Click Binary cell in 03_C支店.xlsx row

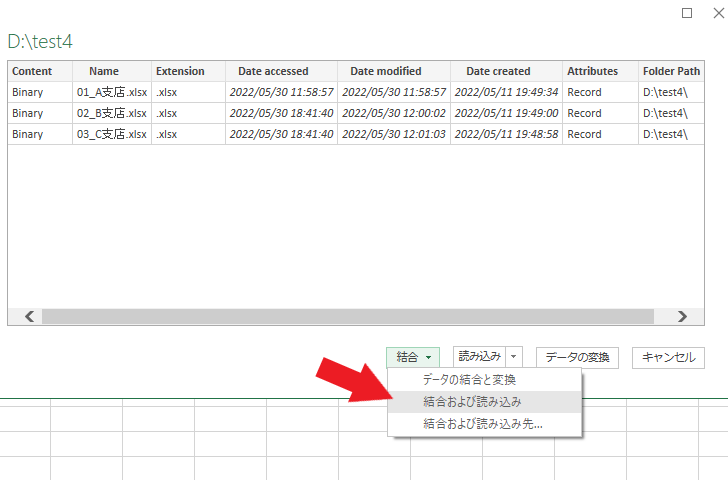[40, 134]
